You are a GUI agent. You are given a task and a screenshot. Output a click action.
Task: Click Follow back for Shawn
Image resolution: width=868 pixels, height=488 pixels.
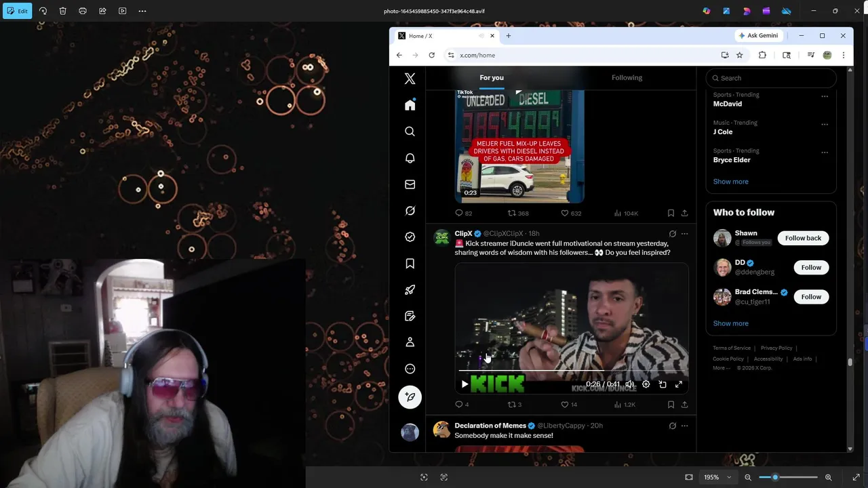803,238
